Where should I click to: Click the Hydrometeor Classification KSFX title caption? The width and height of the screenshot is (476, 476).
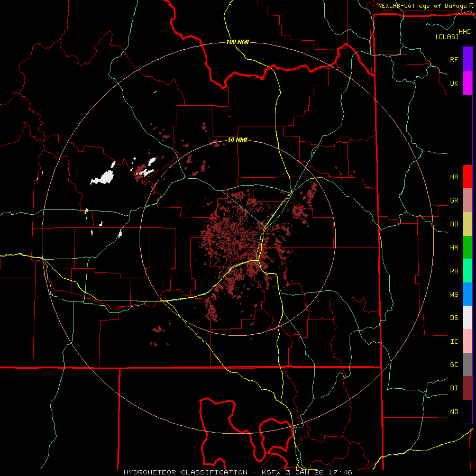237,472
